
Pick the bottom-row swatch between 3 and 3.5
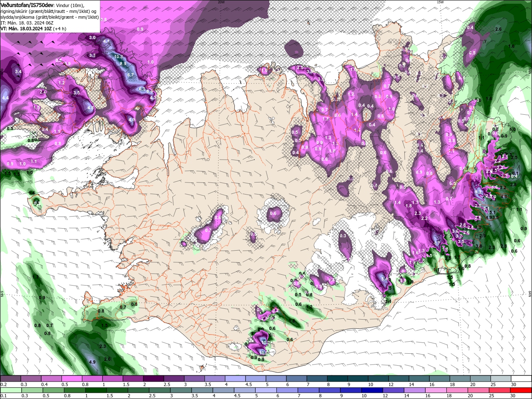tap(181, 390)
